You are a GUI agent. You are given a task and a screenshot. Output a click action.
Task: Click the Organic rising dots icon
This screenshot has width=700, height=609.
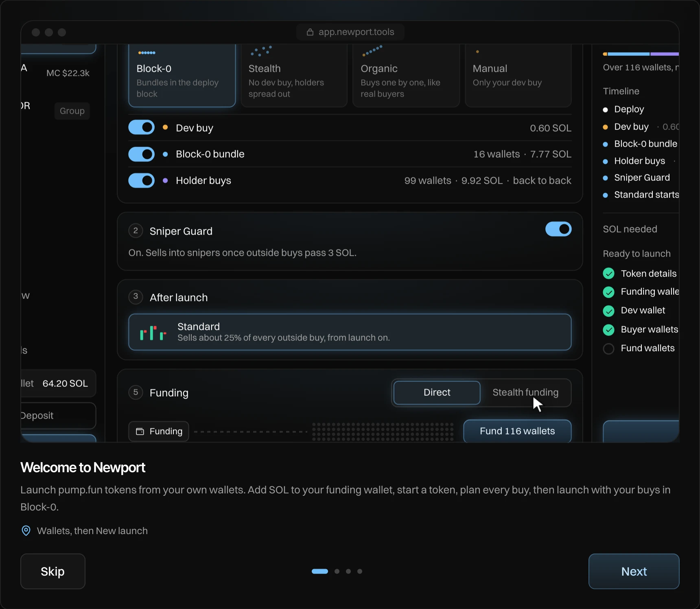pos(372,51)
